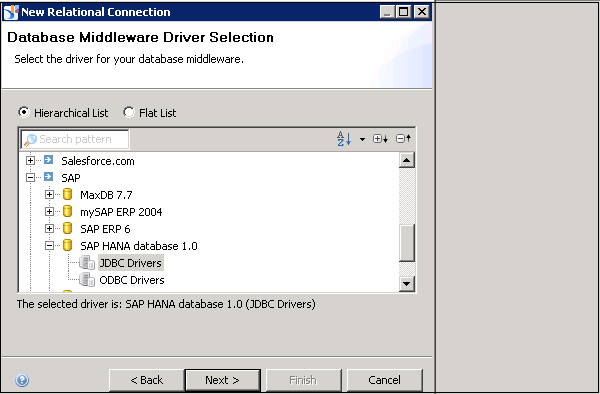Click the ODBC Drivers server icon

point(87,280)
